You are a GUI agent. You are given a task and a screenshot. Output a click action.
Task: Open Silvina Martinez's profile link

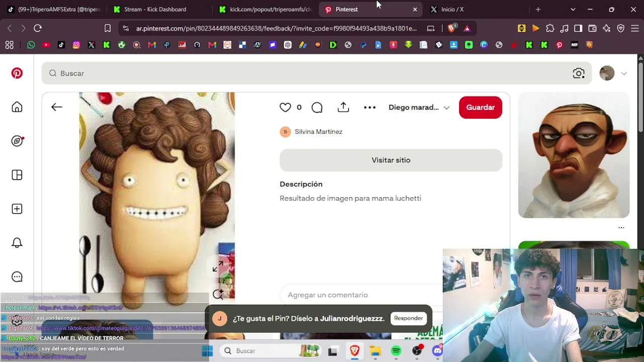pos(318,132)
